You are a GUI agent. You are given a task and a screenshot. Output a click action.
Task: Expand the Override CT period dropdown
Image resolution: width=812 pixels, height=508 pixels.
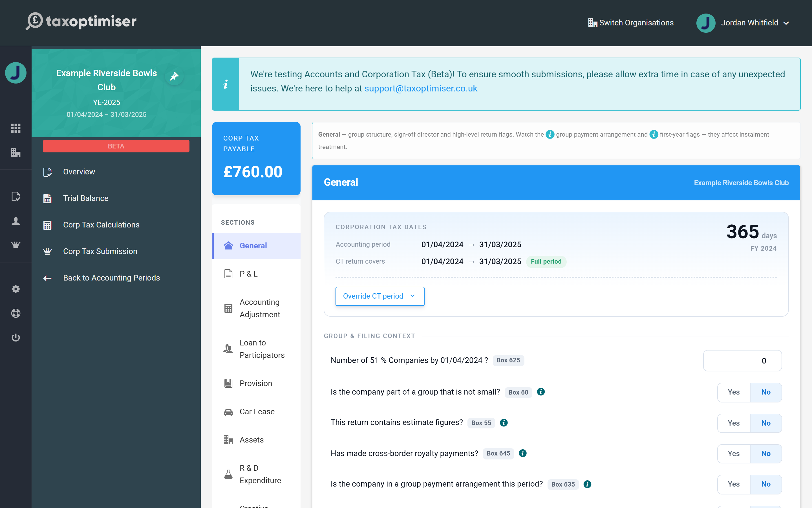380,296
